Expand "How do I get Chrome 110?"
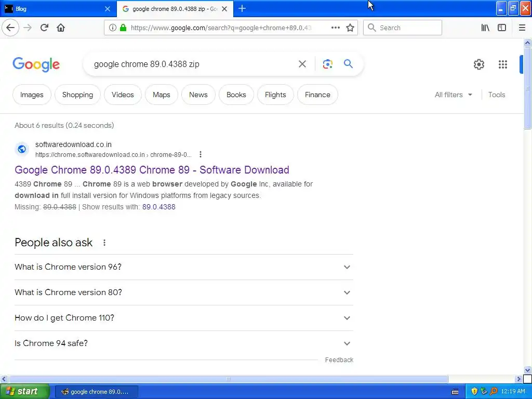 [x=184, y=318]
